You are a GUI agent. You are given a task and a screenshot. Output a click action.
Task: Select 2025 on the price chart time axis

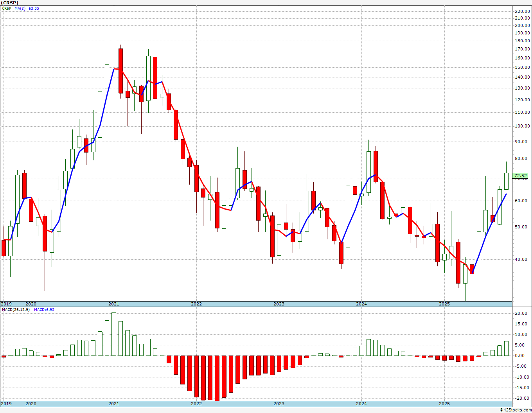[x=444, y=304]
